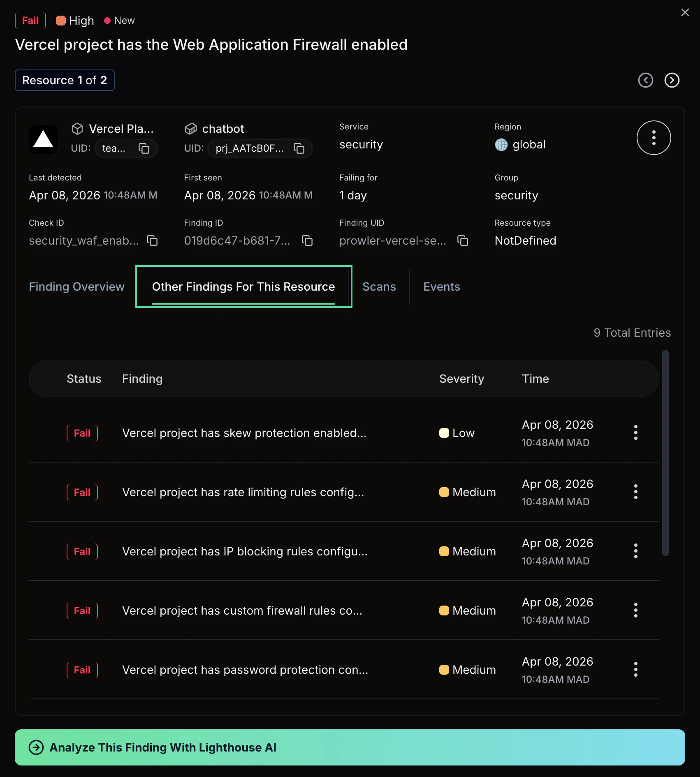Image resolution: width=700 pixels, height=777 pixels.
Task: Copy the Finding ID value
Action: (x=307, y=240)
